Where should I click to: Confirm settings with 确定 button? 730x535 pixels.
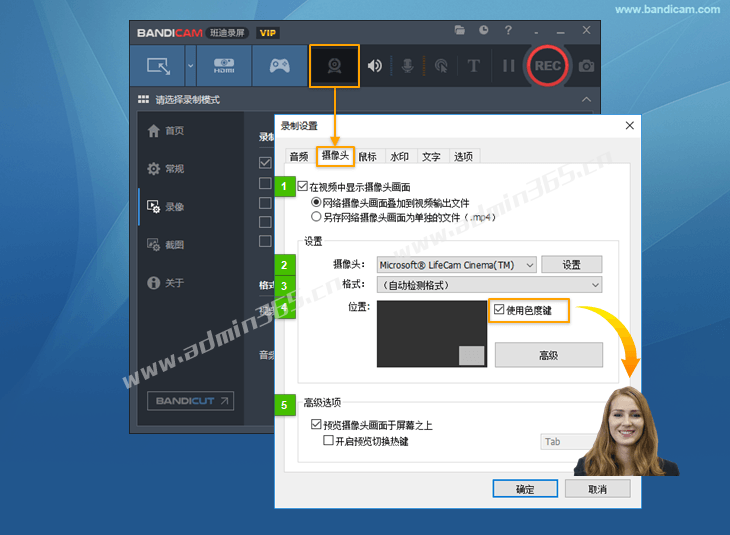(x=525, y=489)
